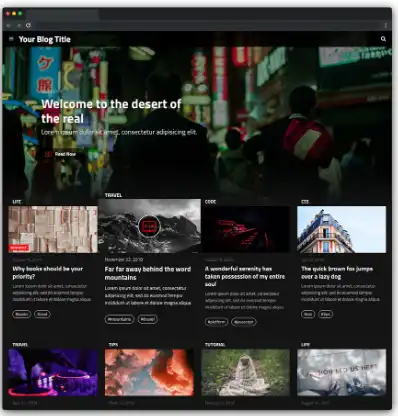Open the blog search icon
This screenshot has width=398, height=416.
tap(383, 39)
